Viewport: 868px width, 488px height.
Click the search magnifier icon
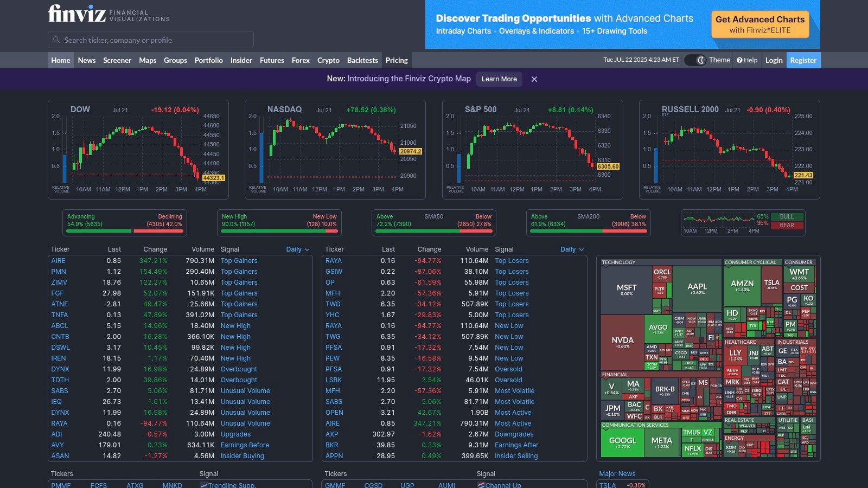(56, 40)
